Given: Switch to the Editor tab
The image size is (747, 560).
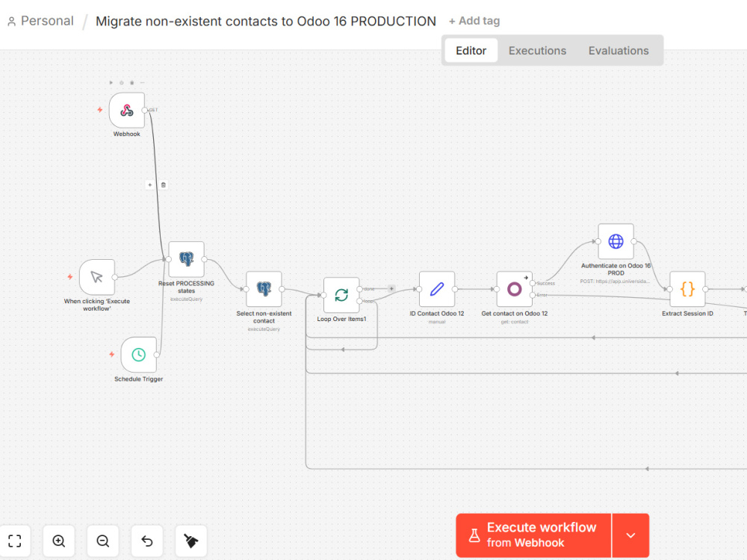Looking at the screenshot, I should (471, 51).
